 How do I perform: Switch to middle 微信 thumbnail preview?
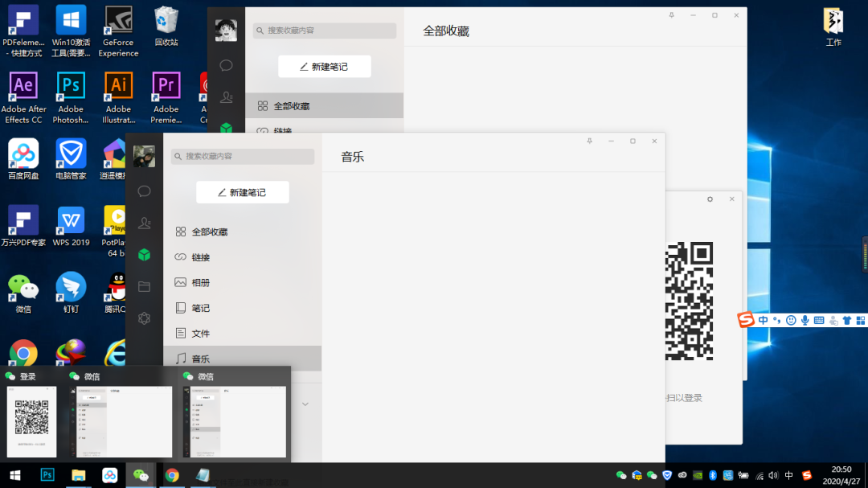pyautogui.click(x=121, y=421)
